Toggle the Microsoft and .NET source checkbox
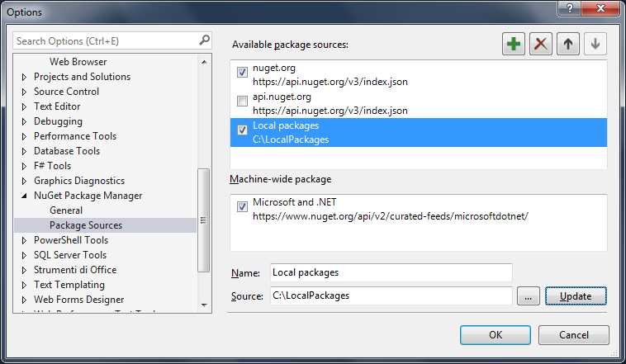This screenshot has width=626, height=364. pos(242,206)
